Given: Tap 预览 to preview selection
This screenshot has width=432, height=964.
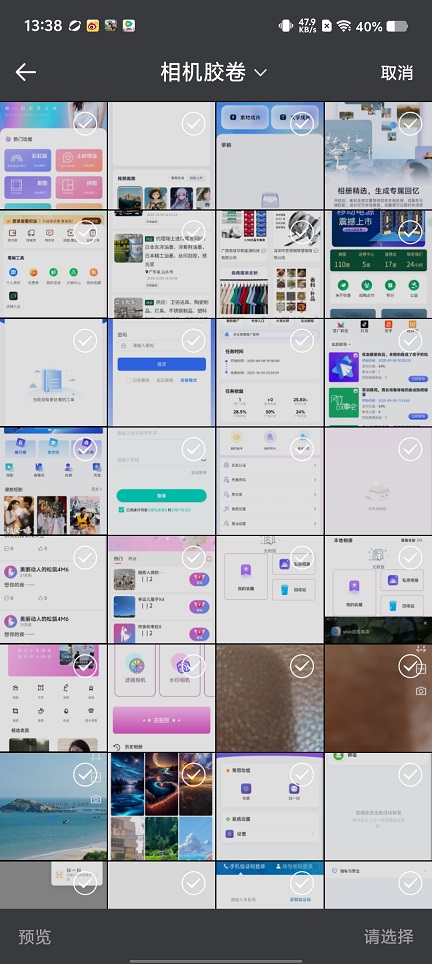Looking at the screenshot, I should coord(34,937).
